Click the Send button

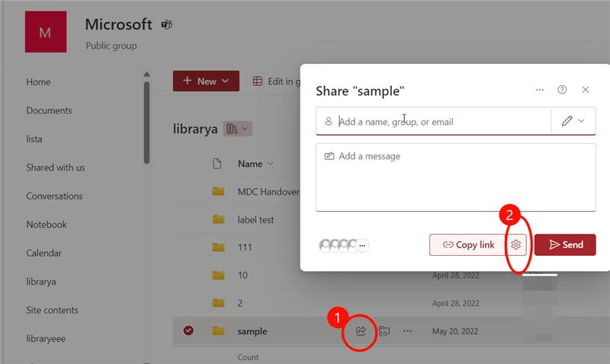coord(565,244)
